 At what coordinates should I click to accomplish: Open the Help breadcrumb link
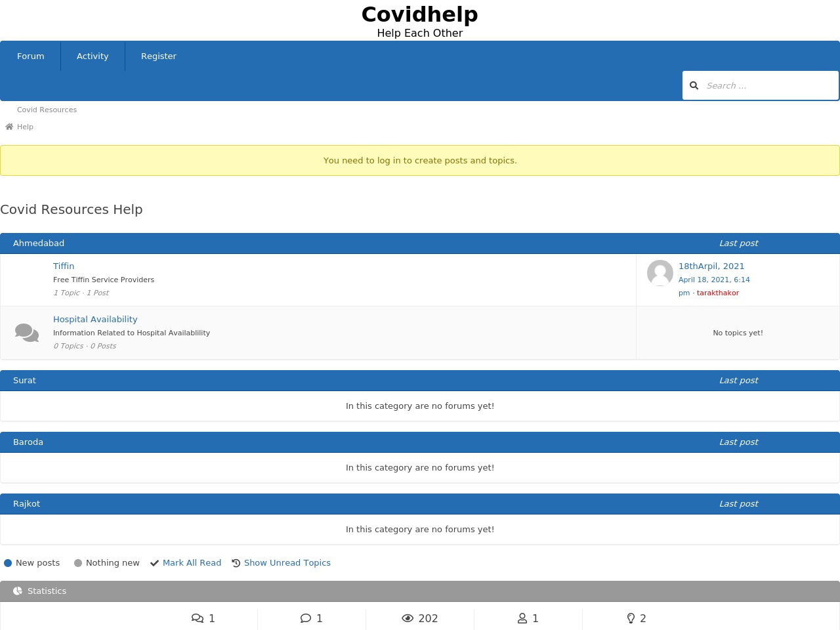pos(25,127)
